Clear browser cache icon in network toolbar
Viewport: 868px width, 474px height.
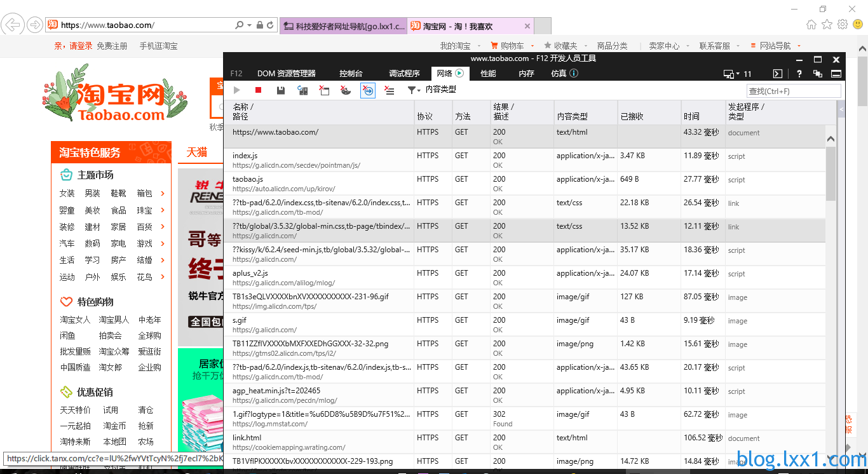click(x=324, y=90)
